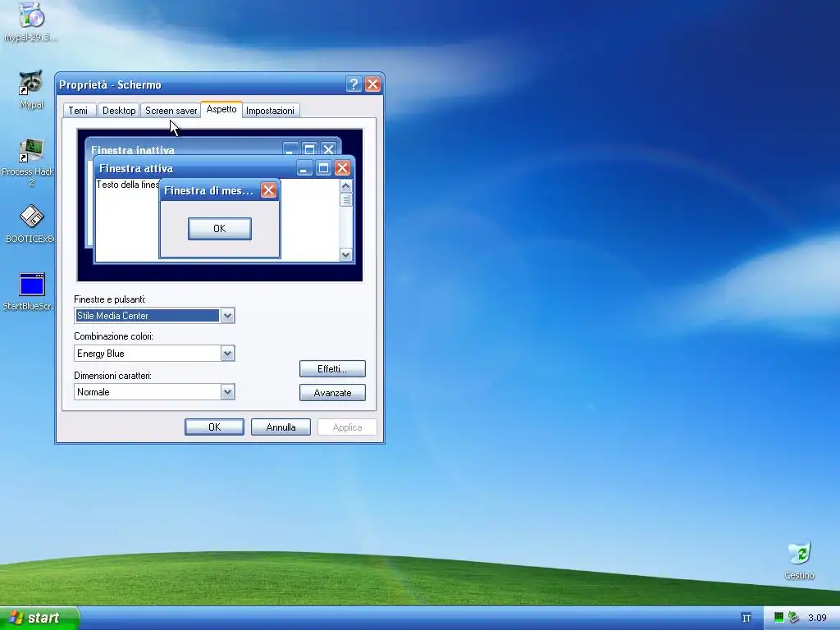This screenshot has width=840, height=630.
Task: Click the preview inactive window maximize icon
Action: (309, 149)
